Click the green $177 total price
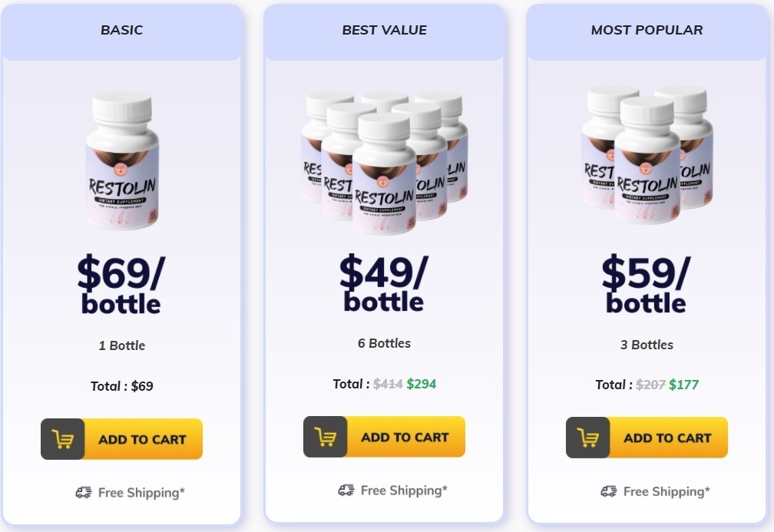Viewport: 774px width, 532px height. [x=683, y=385]
